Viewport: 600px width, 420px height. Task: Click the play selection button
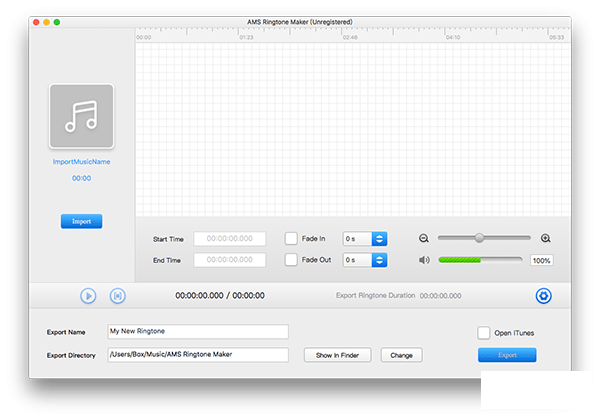pyautogui.click(x=117, y=296)
